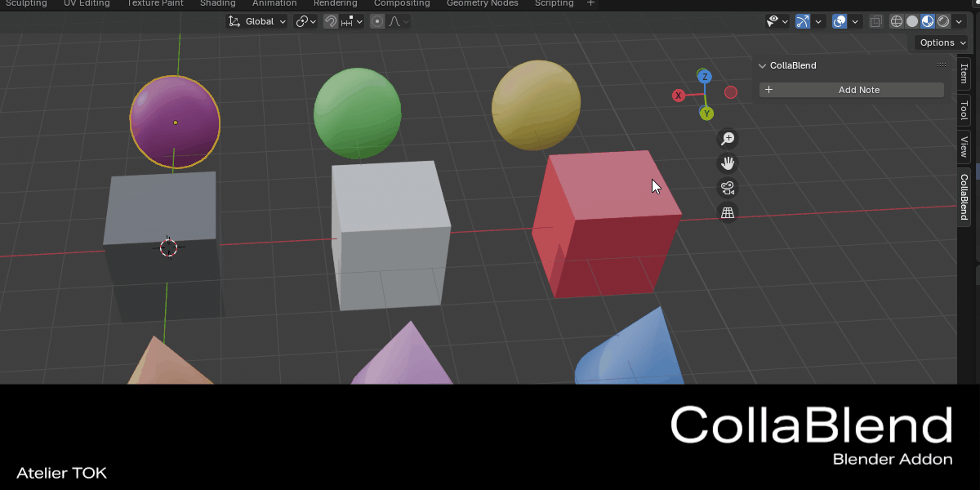980x490 pixels.
Task: Toggle proportional editing button
Action: pos(376,21)
